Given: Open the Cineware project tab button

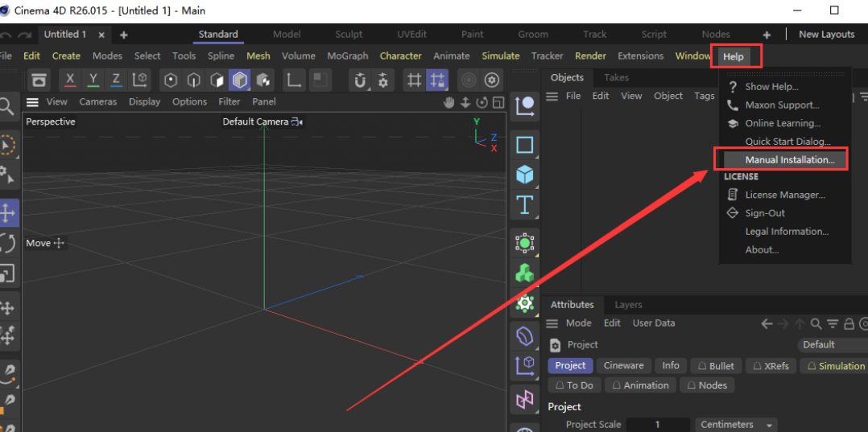Looking at the screenshot, I should [x=623, y=365].
